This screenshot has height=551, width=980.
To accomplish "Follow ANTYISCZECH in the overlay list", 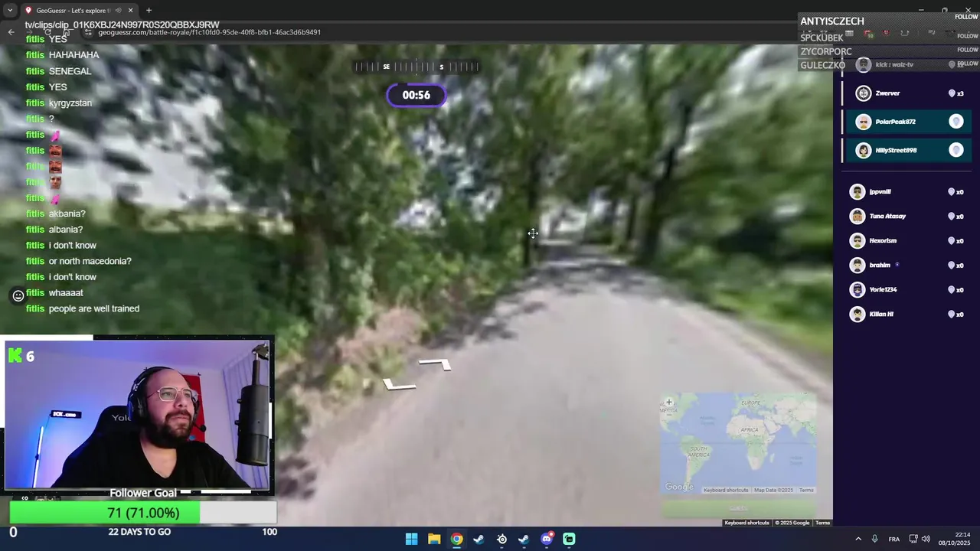I will (966, 17).
